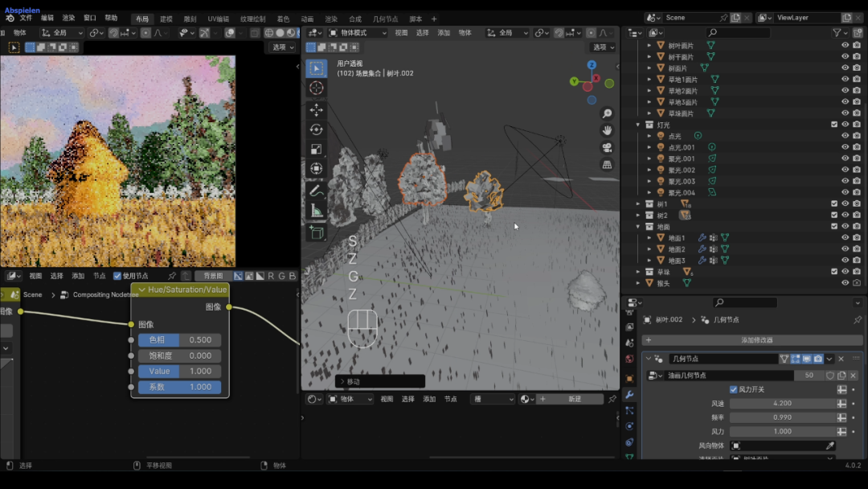The width and height of the screenshot is (868, 489).
Task: Toggle the 树1 collection exclude checkbox
Action: 834,203
